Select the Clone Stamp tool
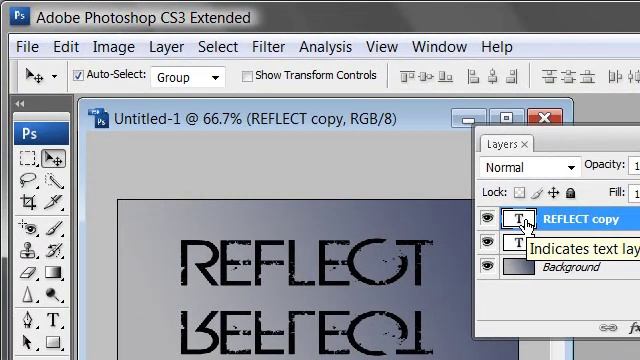This screenshot has width=640, height=360. [x=28, y=250]
